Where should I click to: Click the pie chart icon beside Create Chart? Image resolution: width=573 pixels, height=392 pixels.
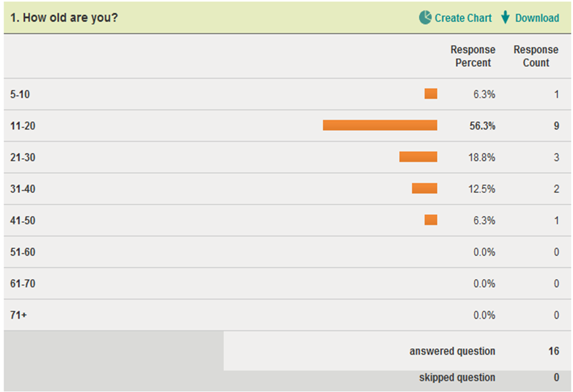[x=427, y=17]
